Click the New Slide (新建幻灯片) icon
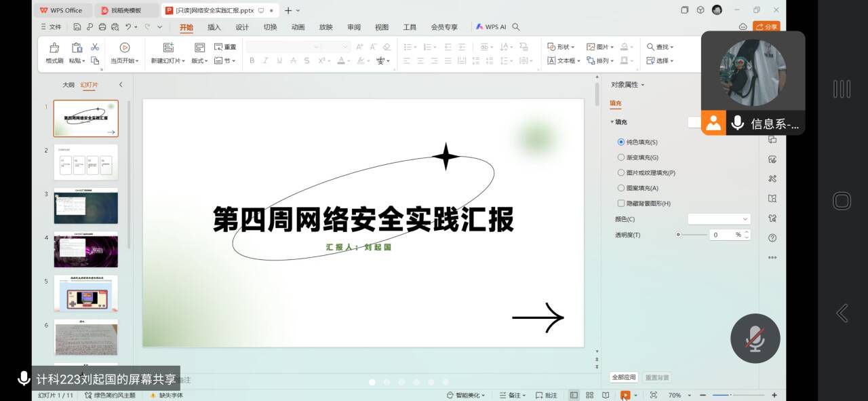This screenshot has height=401, width=868. pyautogui.click(x=168, y=47)
